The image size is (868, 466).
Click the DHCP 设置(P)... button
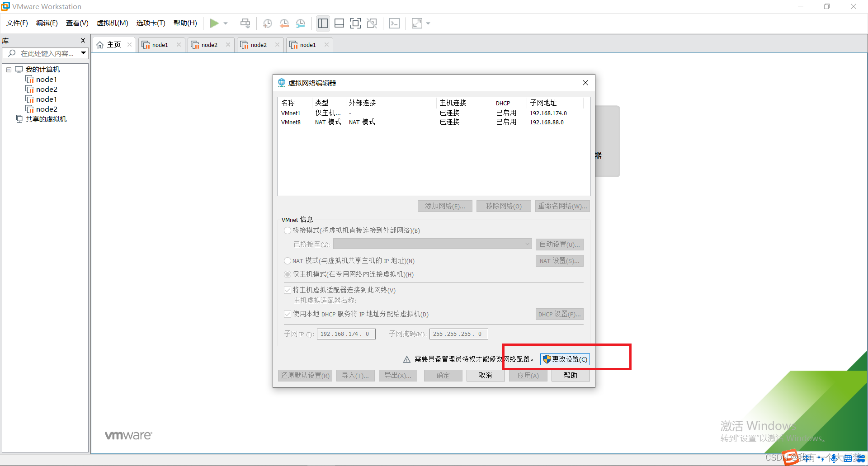pos(560,314)
